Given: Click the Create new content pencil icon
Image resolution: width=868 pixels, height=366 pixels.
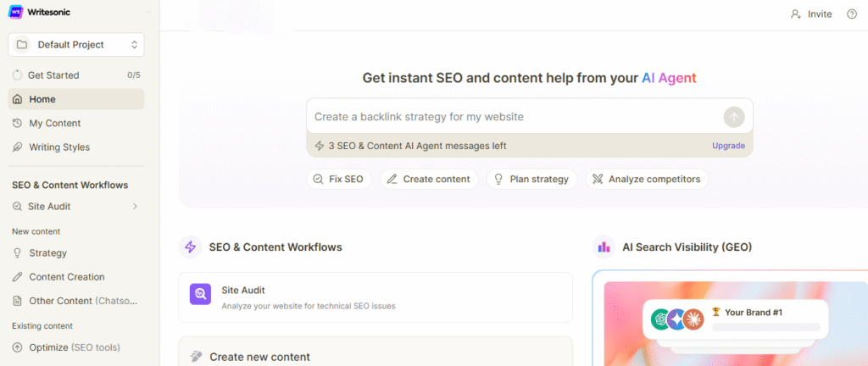Looking at the screenshot, I should 197,357.
